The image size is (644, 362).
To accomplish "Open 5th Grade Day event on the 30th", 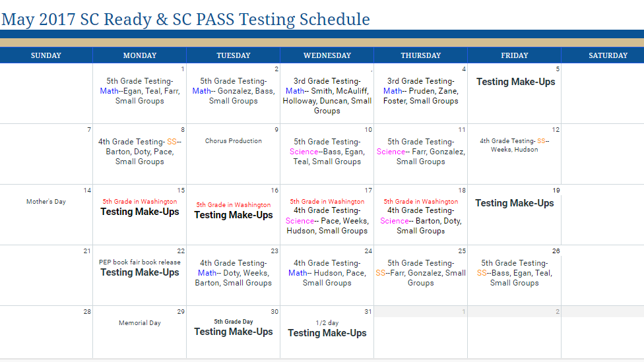I will coord(234,322).
